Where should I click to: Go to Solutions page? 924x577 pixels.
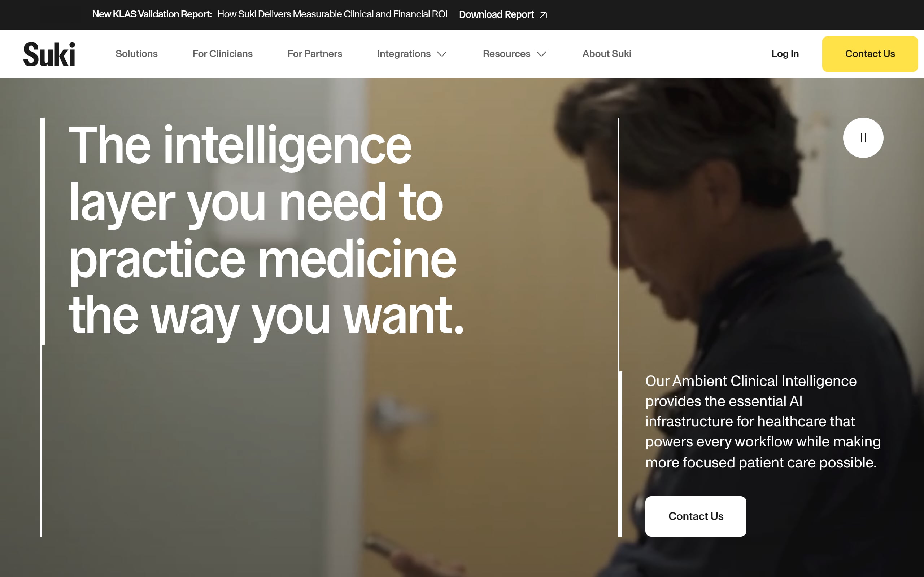tap(136, 54)
